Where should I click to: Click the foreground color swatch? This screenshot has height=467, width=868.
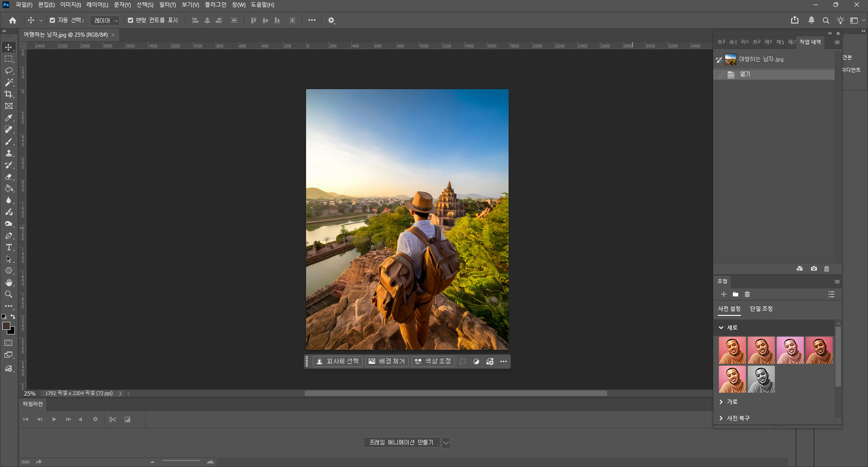(x=6, y=326)
